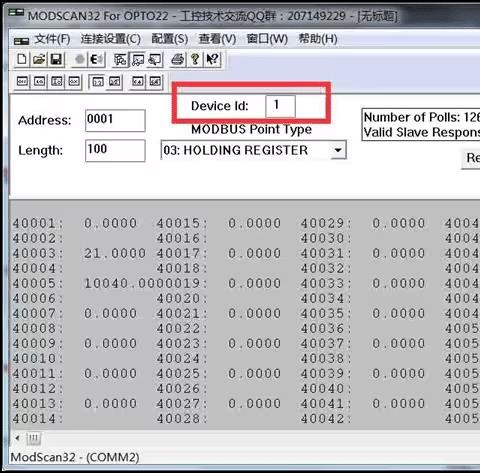Screen dimensions: 480x473
Task: Select register address 40042 label
Action: pos(326,419)
